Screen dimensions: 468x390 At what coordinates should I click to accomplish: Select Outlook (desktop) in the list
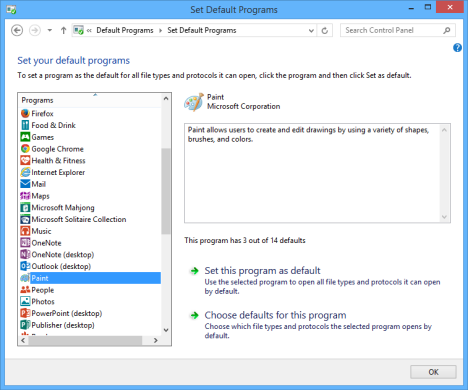click(61, 266)
